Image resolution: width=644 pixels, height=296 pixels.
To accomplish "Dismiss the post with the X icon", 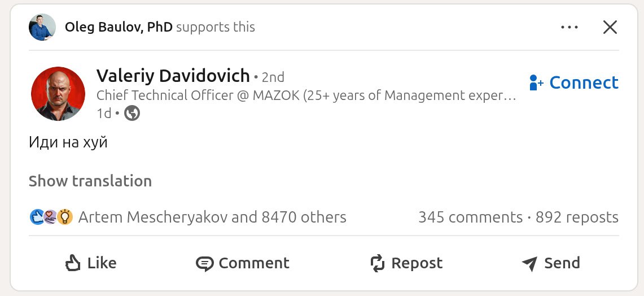I will point(610,27).
